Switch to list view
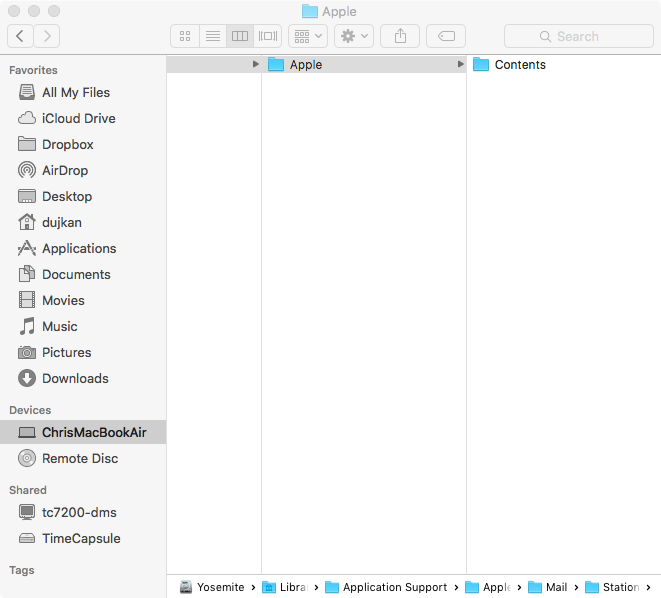The image size is (661, 598). [x=213, y=36]
